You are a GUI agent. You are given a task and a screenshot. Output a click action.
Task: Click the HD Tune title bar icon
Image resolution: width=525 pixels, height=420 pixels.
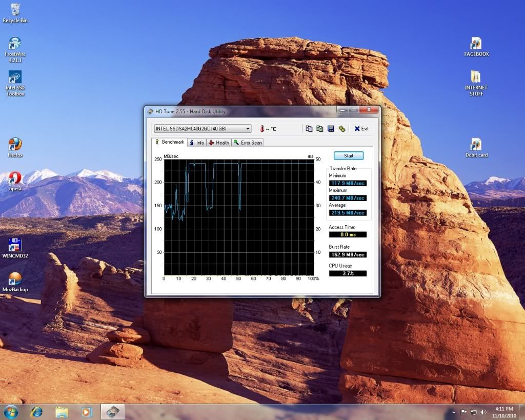coord(150,111)
